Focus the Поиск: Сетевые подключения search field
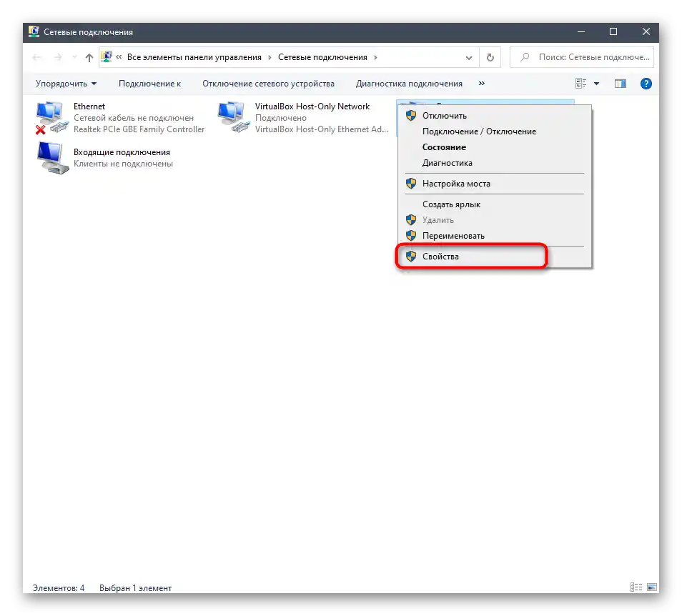 point(582,57)
